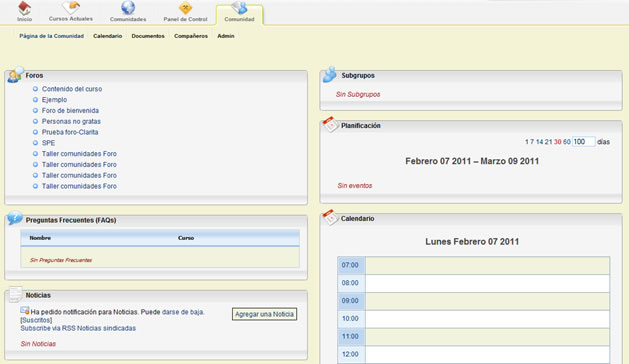This screenshot has width=629, height=364.
Task: Open the Comunidades globe icon
Action: pyautogui.click(x=128, y=8)
